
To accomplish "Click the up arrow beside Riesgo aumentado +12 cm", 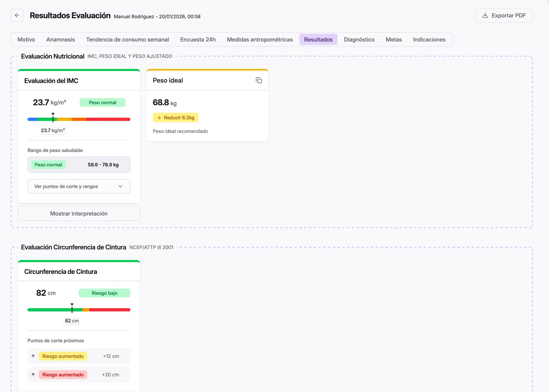I will click(x=33, y=356).
